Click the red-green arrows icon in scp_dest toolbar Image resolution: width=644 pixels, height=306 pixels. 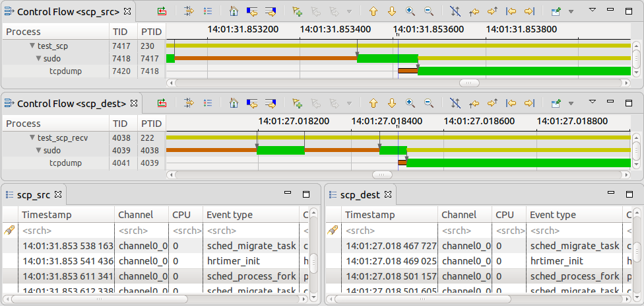pyautogui.click(x=162, y=103)
